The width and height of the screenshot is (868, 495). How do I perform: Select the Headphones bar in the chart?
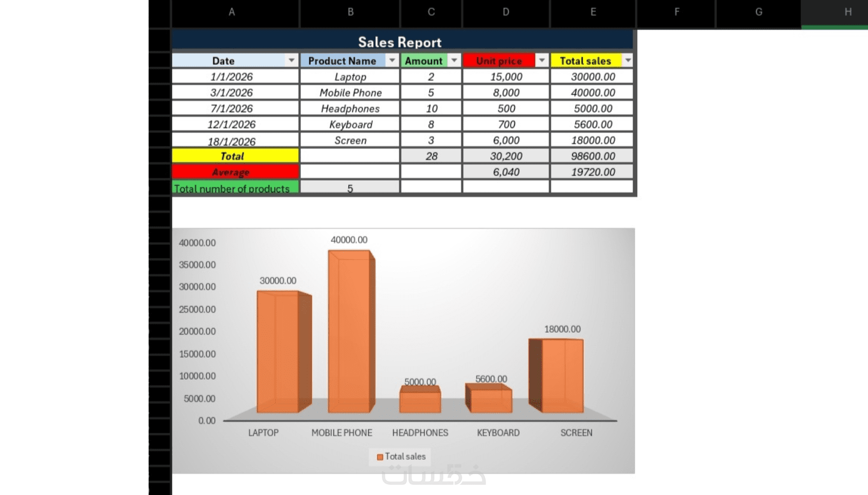(x=420, y=399)
